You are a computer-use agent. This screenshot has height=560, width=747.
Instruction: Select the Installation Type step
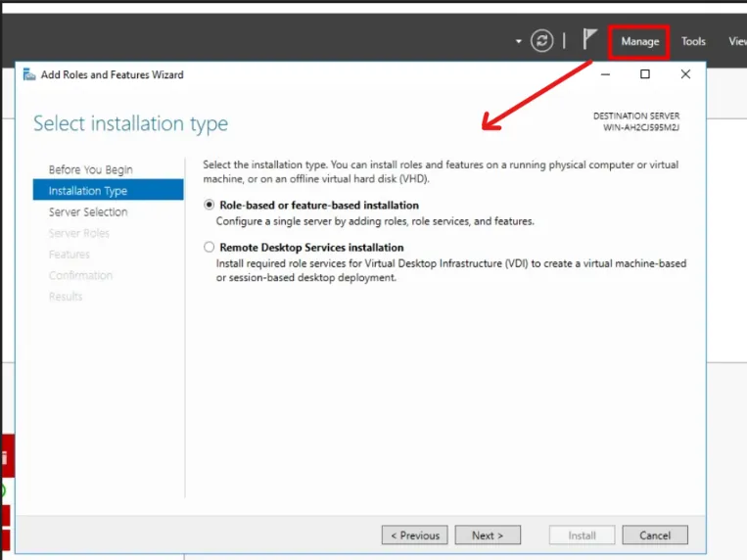[88, 191]
